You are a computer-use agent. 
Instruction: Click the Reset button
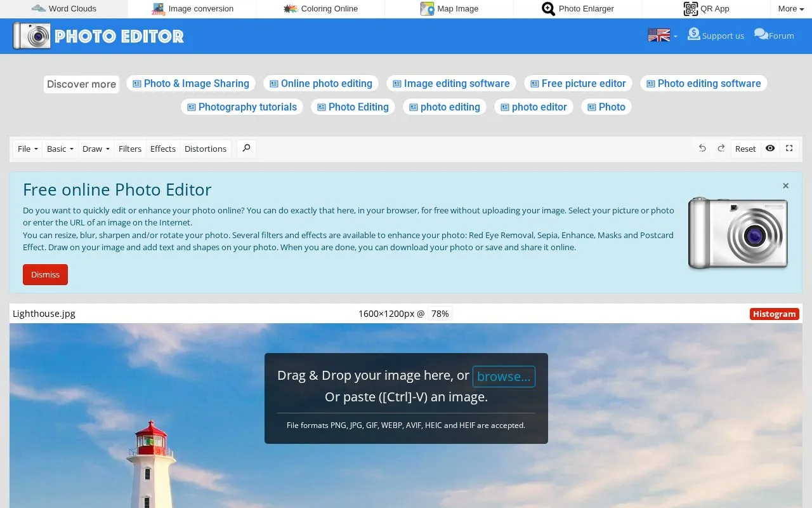click(745, 149)
